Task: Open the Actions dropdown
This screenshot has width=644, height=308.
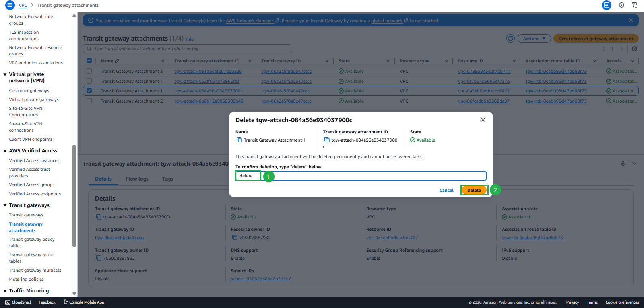Action: [x=534, y=39]
